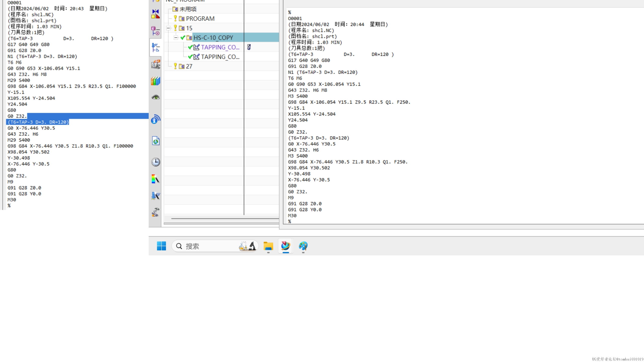
Task: Open File Explorer from the taskbar
Action: point(268,246)
